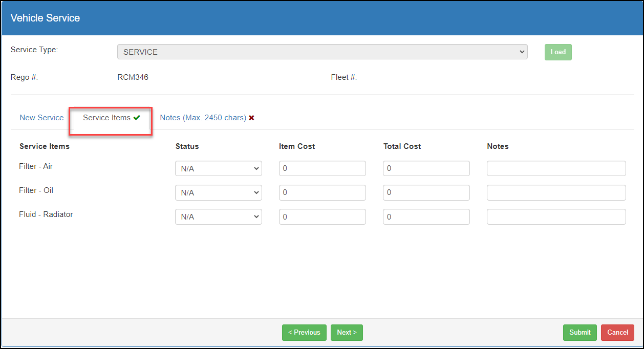This screenshot has width=644, height=349.
Task: Click Total Cost field for Filter - Air
Action: tap(426, 168)
